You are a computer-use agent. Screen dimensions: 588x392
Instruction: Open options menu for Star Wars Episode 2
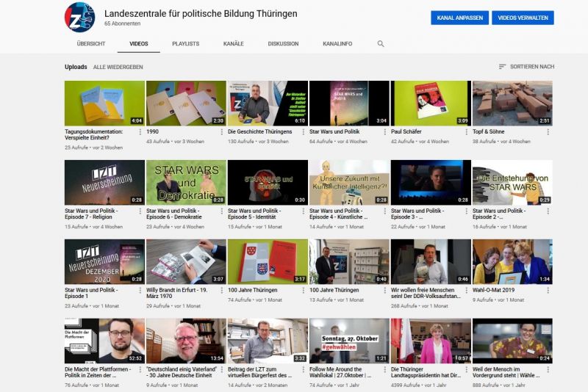pyautogui.click(x=548, y=211)
